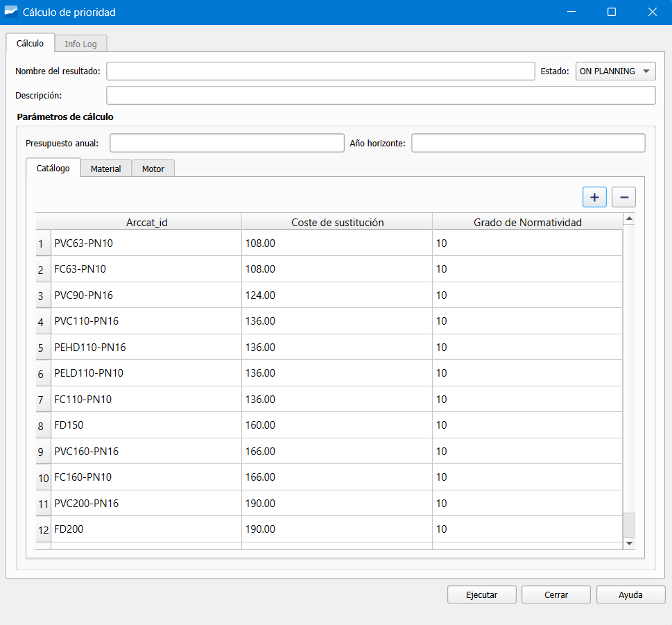The image size is (672, 625).
Task: Sort by the Arcat_id column header
Action: coord(146,222)
